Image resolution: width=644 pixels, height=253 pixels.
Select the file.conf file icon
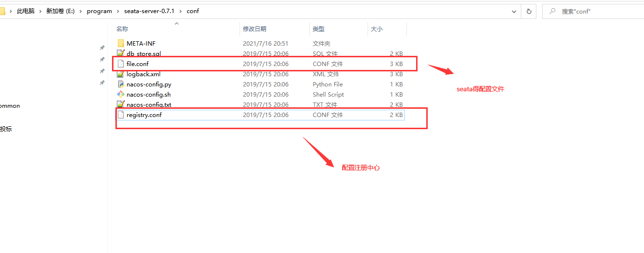(121, 64)
